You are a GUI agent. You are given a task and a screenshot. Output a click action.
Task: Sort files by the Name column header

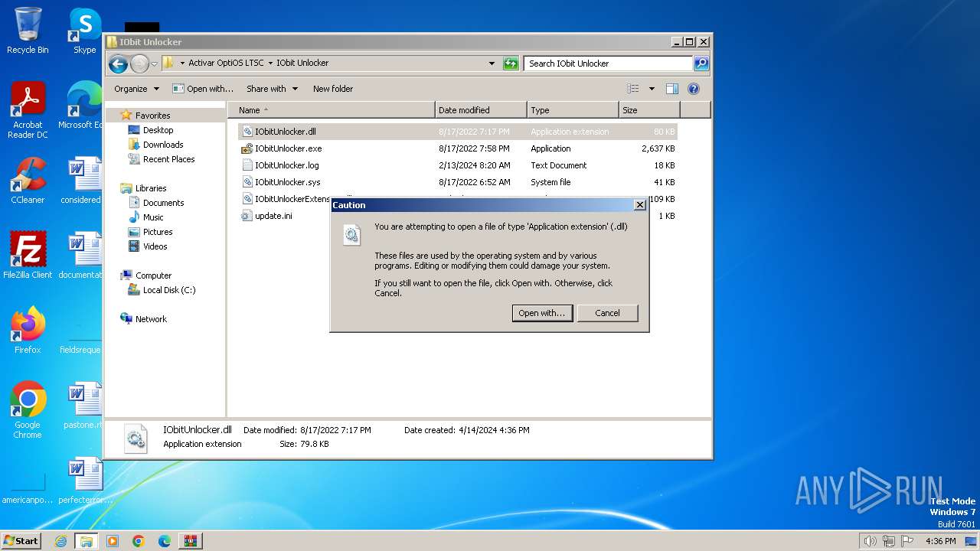pyautogui.click(x=331, y=110)
